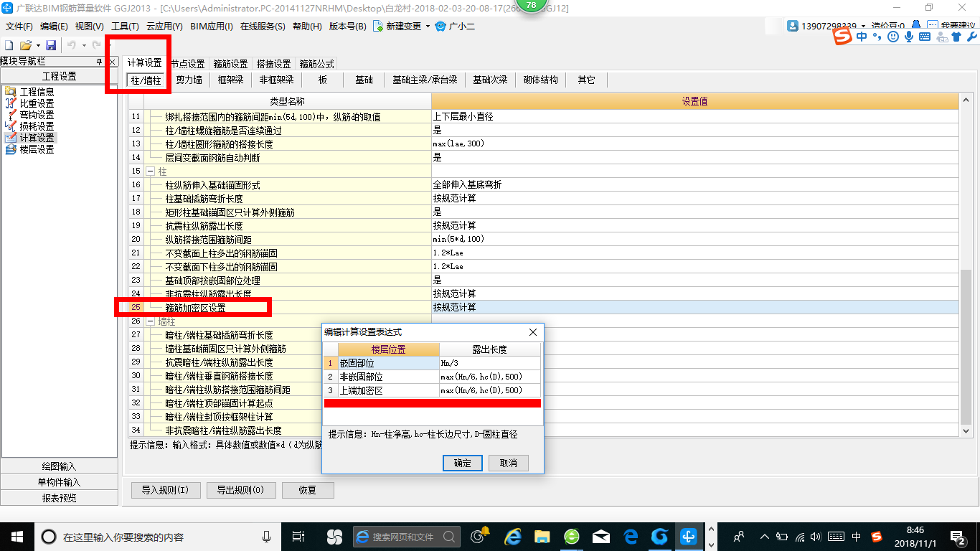Open the 编辑(E) menu
This screenshot has width=980, height=551.
click(54, 27)
